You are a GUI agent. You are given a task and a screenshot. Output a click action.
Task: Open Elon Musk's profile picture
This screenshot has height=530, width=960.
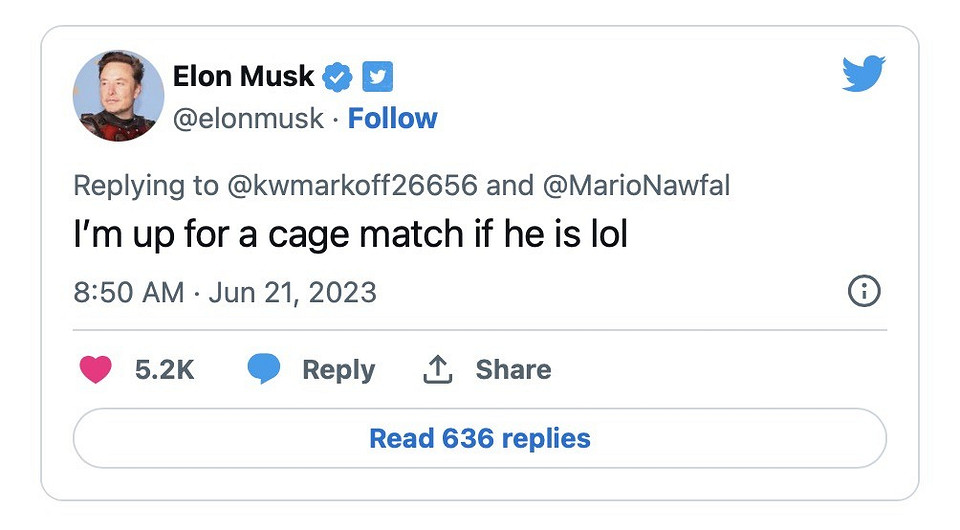118,96
